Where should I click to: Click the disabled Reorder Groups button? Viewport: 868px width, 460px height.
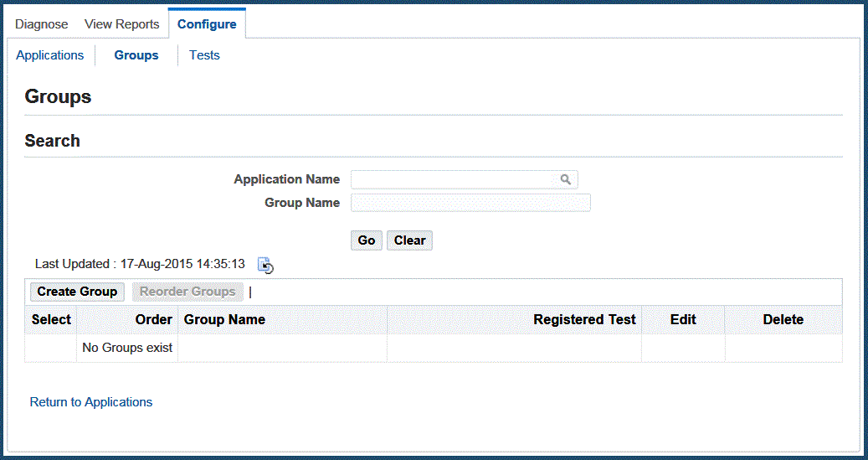point(187,292)
